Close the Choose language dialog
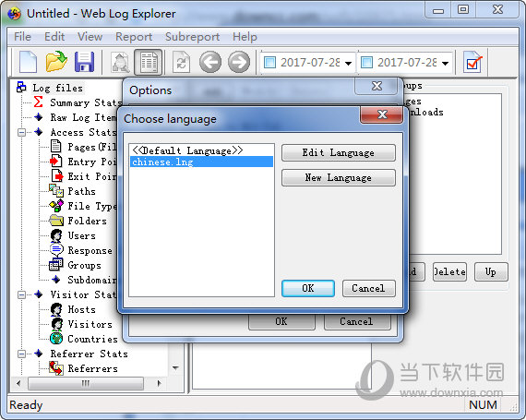Viewport: 526px width, 420px height. pos(381,114)
